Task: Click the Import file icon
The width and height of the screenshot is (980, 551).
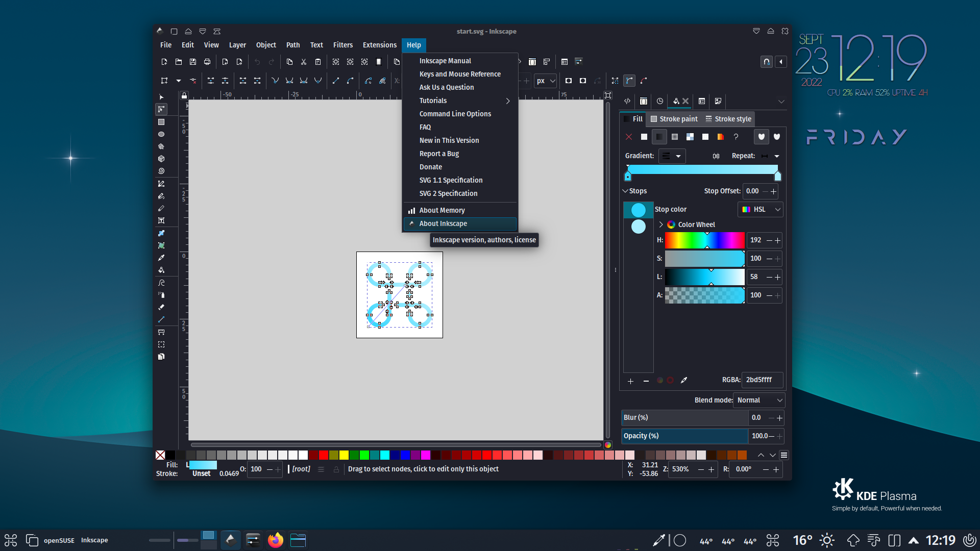Action: [x=225, y=62]
